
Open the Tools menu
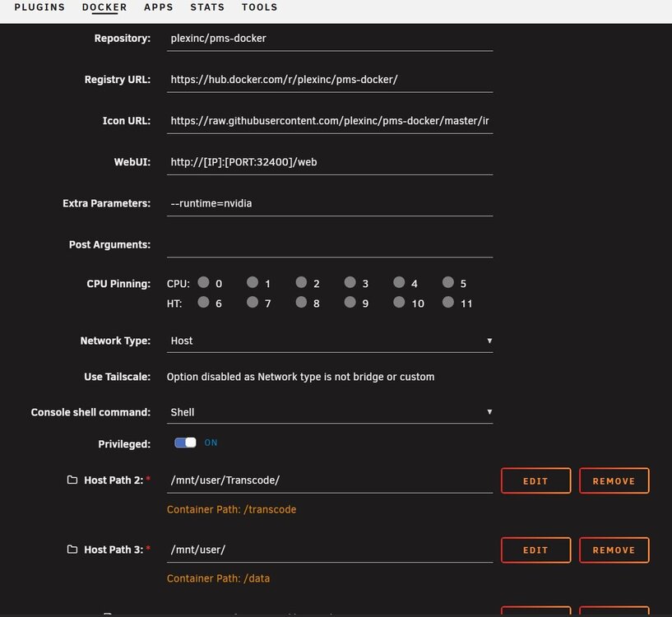point(260,7)
